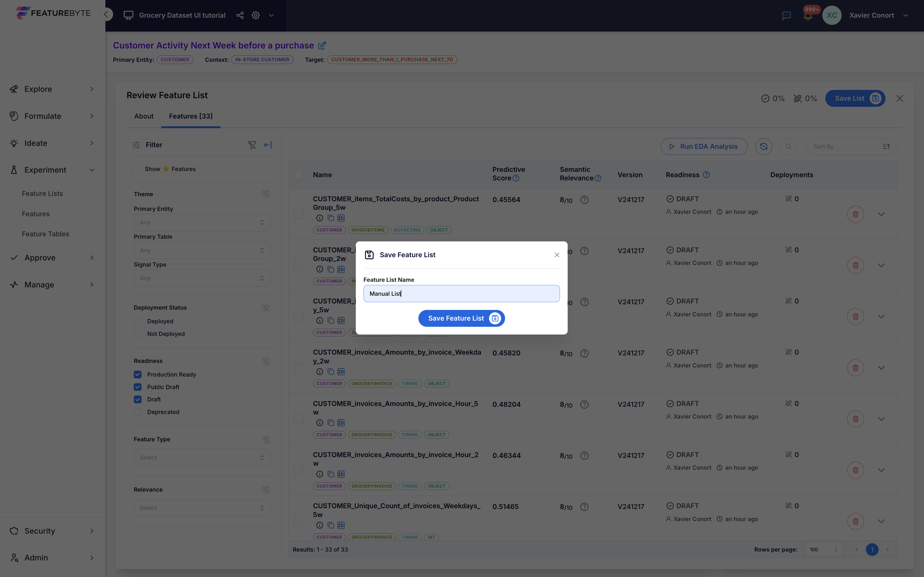Image resolution: width=924 pixels, height=577 pixels.
Task: Go to page 1 in pagination
Action: tap(872, 549)
